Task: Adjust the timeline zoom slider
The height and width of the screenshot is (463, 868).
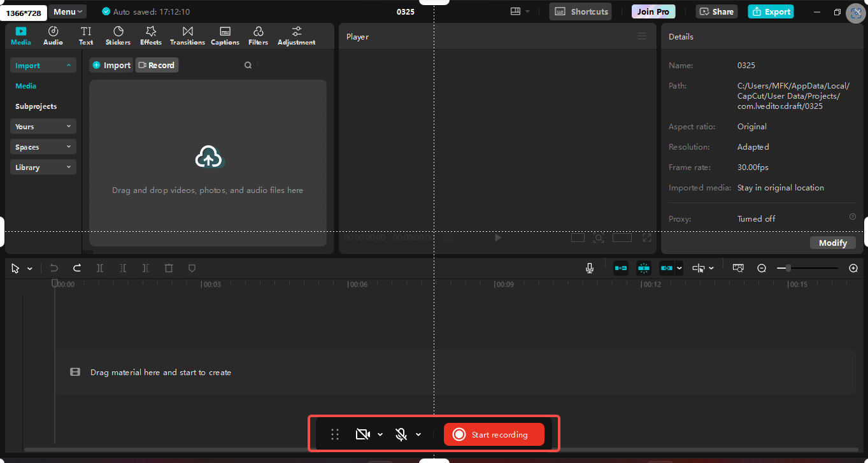Action: pyautogui.click(x=788, y=267)
